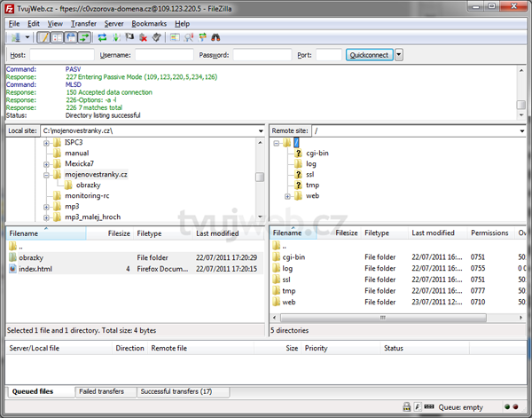This screenshot has height=418, width=532.
Task: Open the Transfer menu
Action: (x=83, y=24)
